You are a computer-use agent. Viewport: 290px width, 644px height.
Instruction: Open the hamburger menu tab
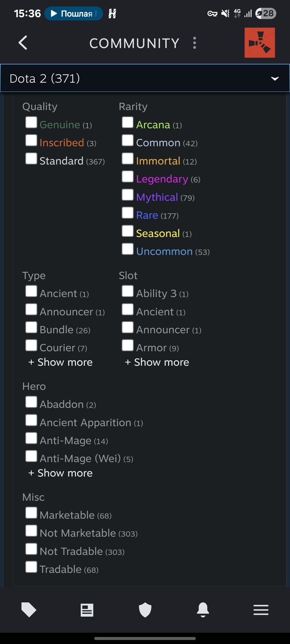click(x=261, y=610)
